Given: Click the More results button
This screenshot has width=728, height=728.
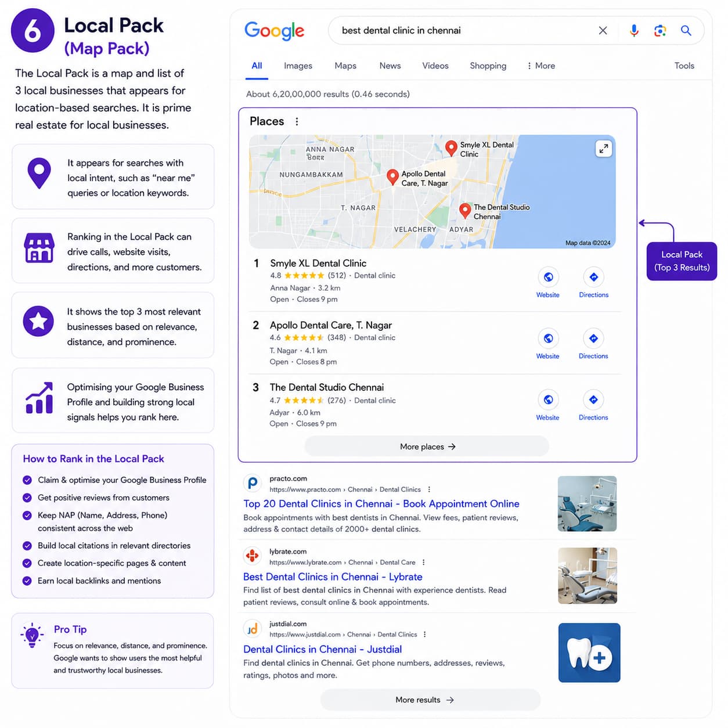Looking at the screenshot, I should tap(430, 700).
